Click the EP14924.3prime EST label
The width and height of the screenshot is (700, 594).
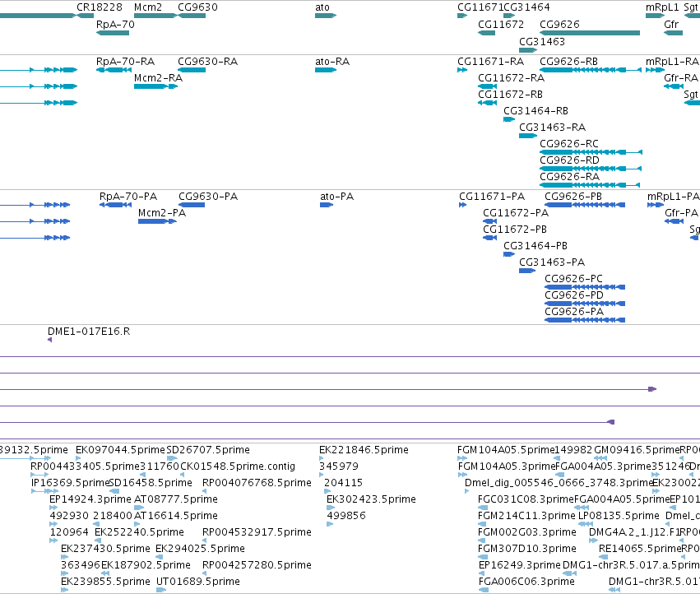click(90, 499)
